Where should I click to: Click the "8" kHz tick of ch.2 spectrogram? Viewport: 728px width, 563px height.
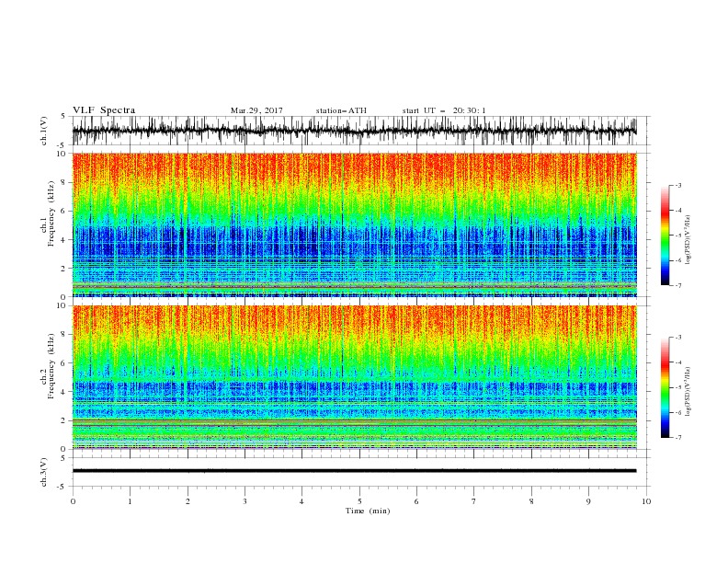[63, 335]
